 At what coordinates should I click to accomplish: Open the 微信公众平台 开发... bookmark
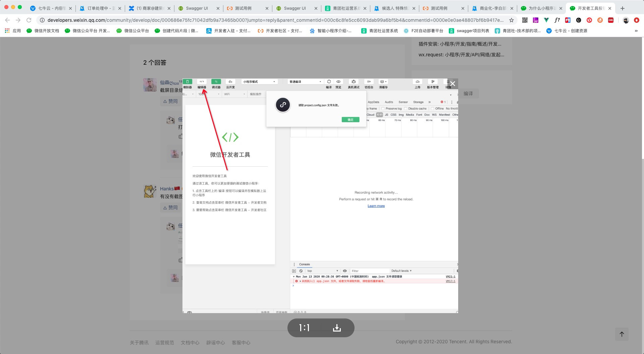click(x=87, y=31)
